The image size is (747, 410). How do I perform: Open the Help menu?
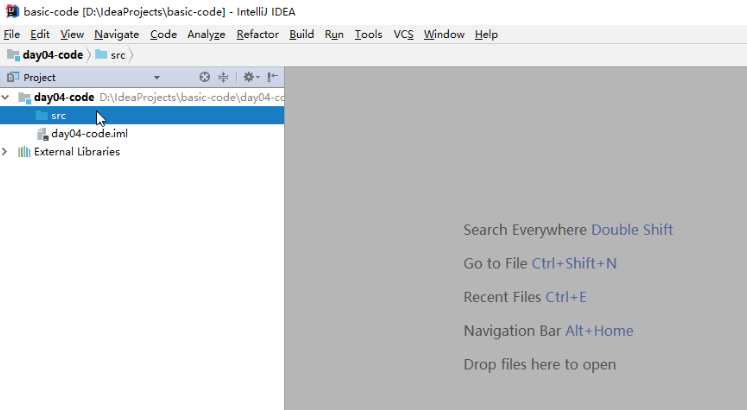(x=486, y=34)
